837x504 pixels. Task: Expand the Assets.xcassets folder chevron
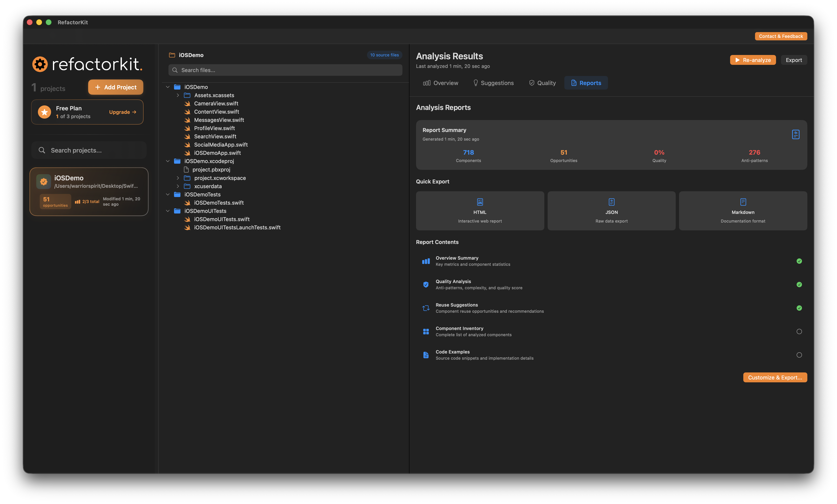pos(178,96)
